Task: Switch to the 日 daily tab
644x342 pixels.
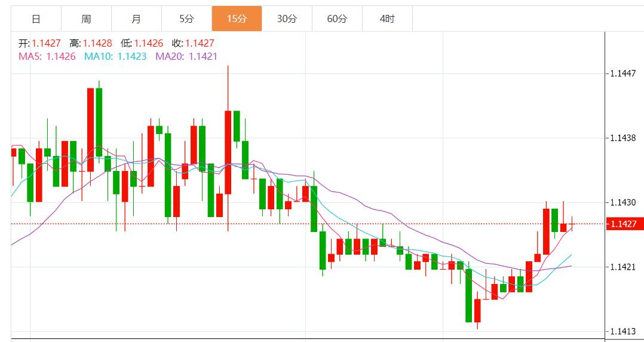Action: click(x=36, y=19)
